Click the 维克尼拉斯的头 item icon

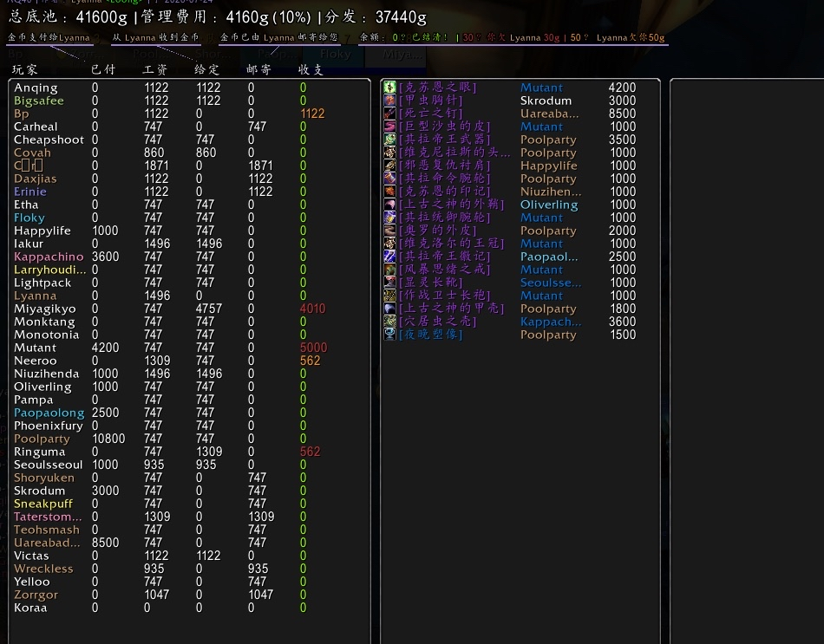[389, 153]
